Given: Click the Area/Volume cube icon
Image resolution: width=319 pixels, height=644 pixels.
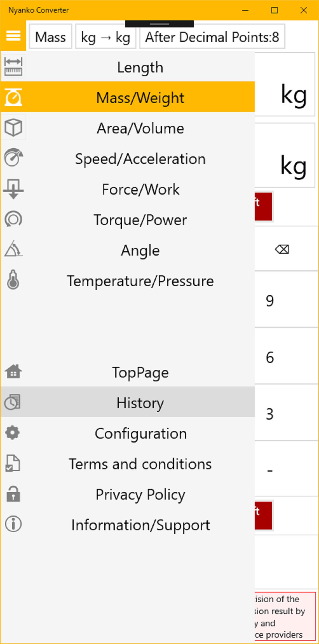Looking at the screenshot, I should [x=13, y=128].
